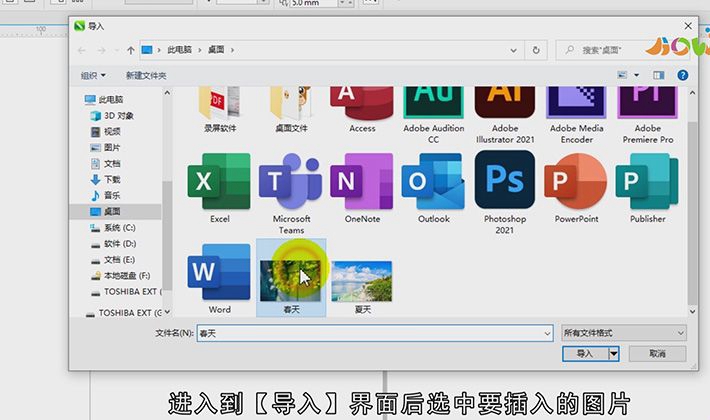
Task: Expand the 文件名 dropdown arrow
Action: 547,334
